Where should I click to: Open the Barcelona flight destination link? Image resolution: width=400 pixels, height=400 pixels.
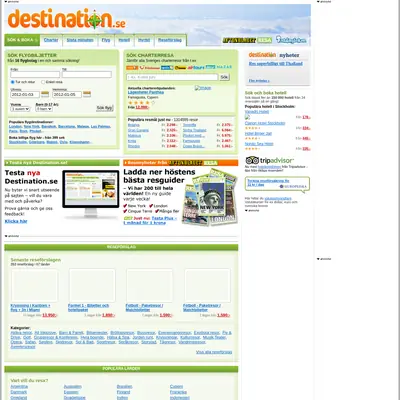click(x=67, y=127)
